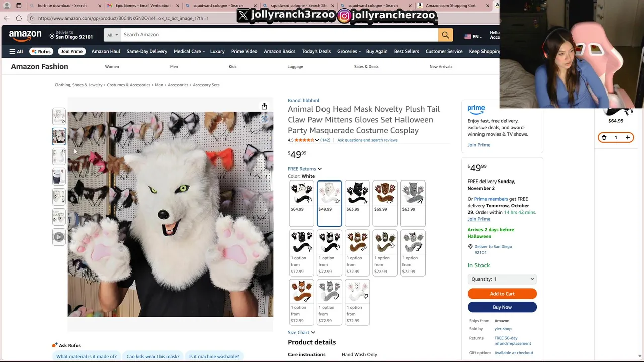This screenshot has height=362, width=644.
Task: Select the $69.99 brown color swatch
Action: tap(385, 203)
